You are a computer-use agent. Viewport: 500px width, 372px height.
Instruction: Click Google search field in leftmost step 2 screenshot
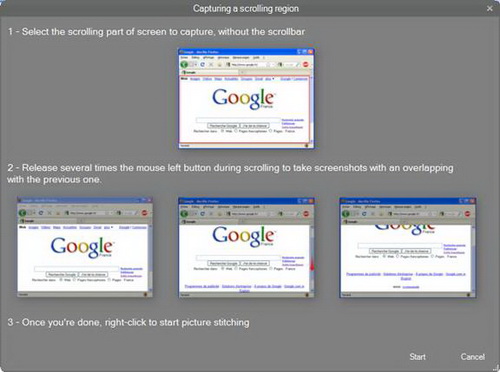(x=76, y=269)
